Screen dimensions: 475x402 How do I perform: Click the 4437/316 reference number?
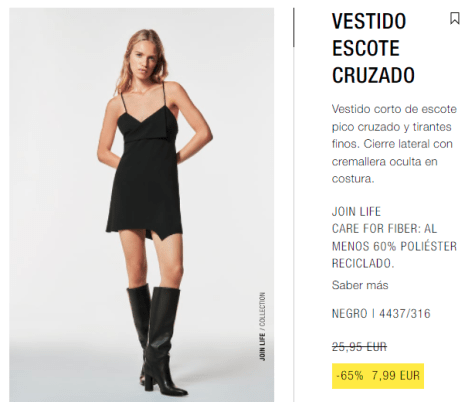405,314
